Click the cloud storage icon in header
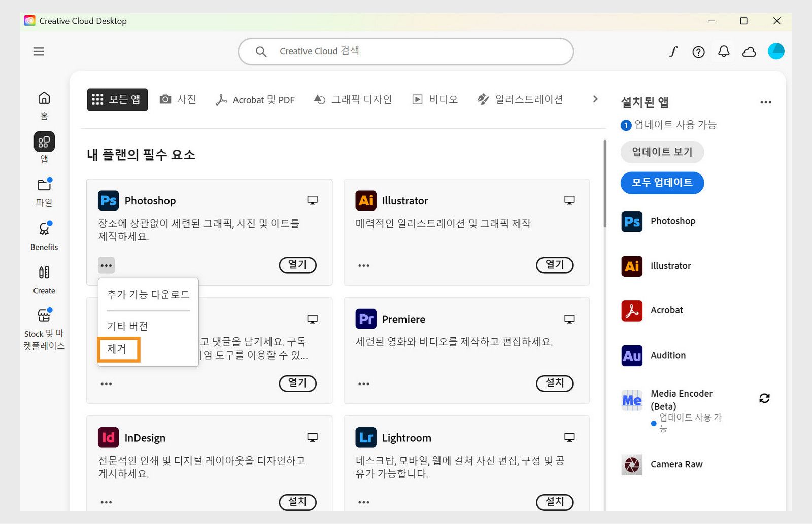Viewport: 812px width, 524px height. click(x=749, y=51)
